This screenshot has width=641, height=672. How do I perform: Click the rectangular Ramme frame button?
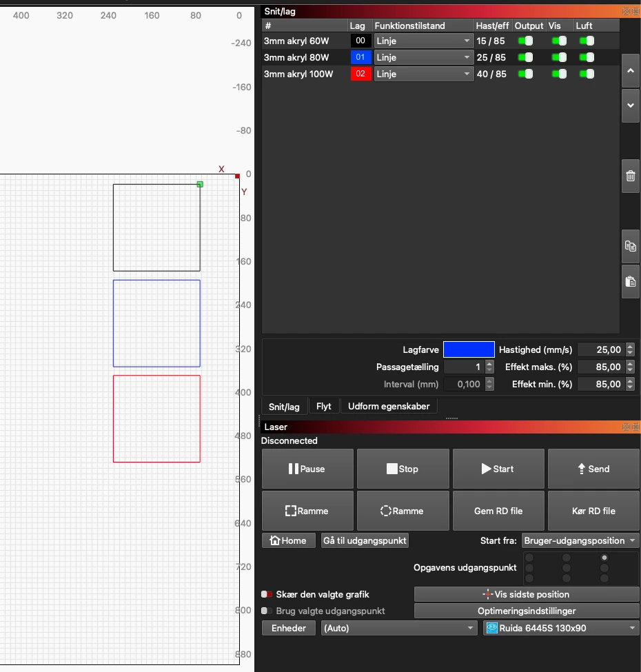pyautogui.click(x=307, y=511)
